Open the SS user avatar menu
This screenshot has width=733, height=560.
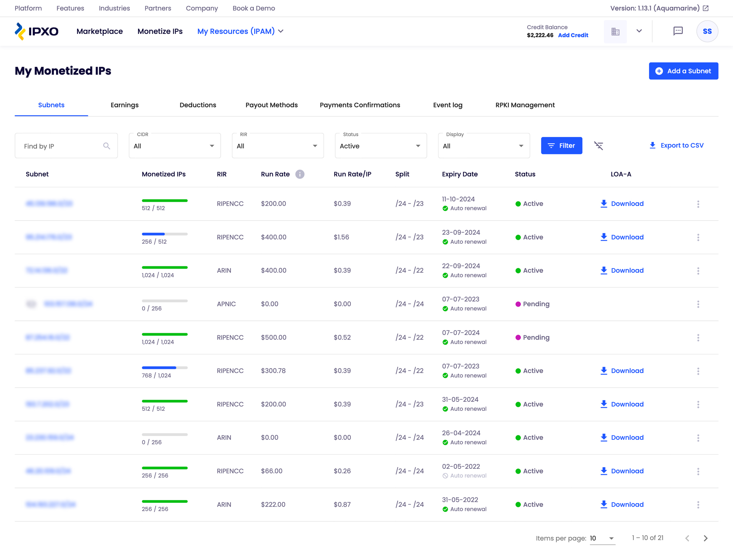(x=707, y=31)
